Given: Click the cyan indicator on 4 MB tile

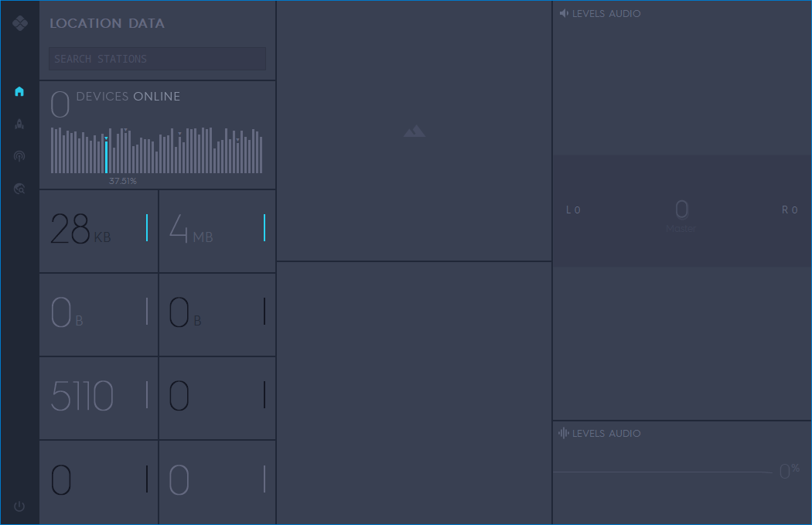Looking at the screenshot, I should click(x=264, y=228).
